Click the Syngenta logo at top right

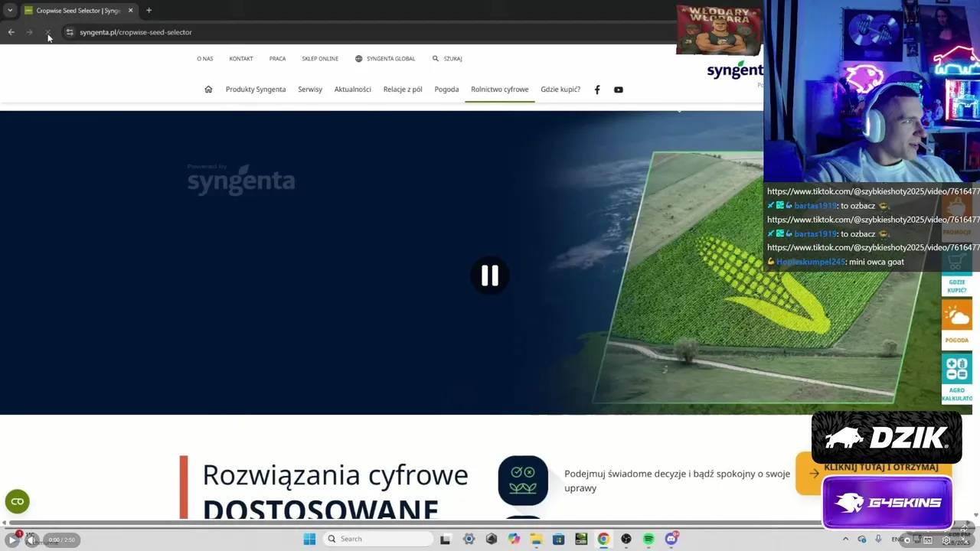735,70
